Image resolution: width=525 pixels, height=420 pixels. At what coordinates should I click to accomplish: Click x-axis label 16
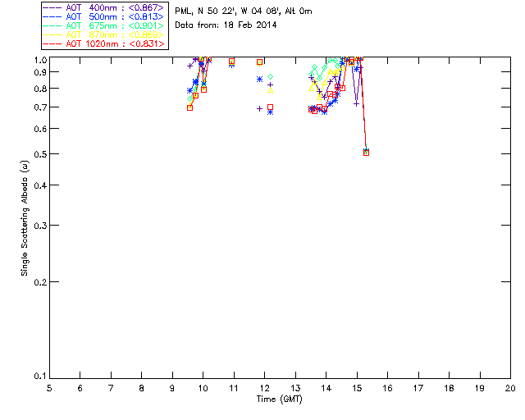(387, 388)
